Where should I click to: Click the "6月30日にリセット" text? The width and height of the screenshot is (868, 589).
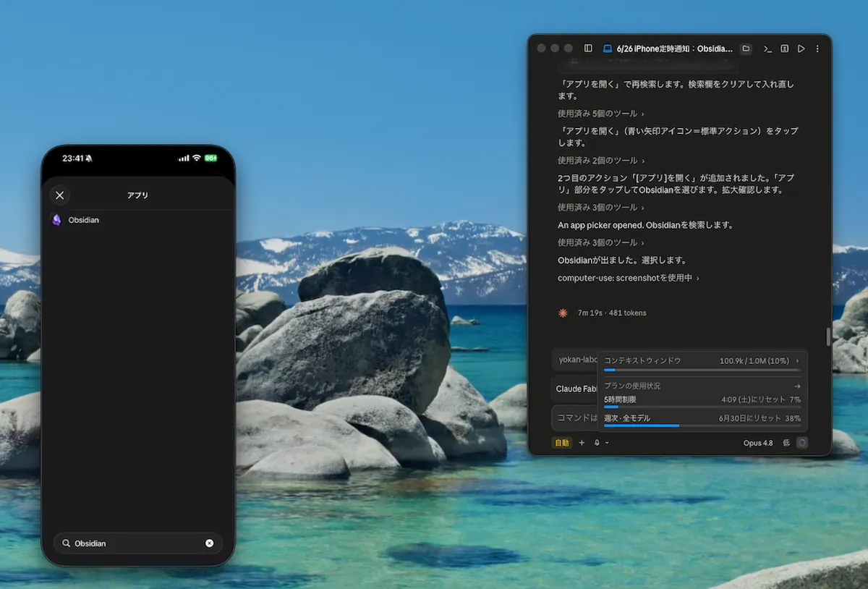(750, 418)
